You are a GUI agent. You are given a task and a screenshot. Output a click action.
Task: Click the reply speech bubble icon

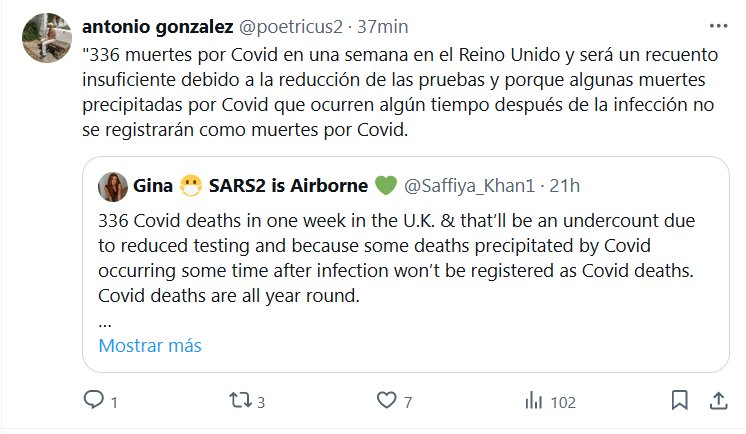pyautogui.click(x=94, y=401)
